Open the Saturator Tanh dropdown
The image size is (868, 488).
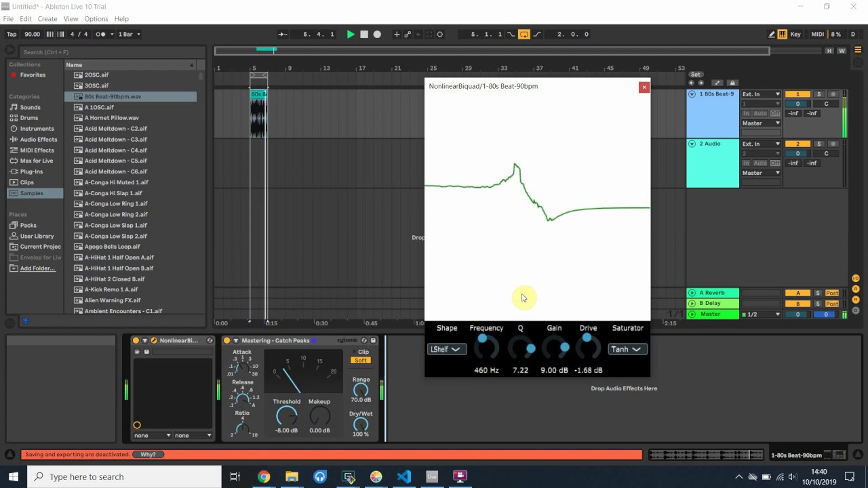click(x=627, y=349)
